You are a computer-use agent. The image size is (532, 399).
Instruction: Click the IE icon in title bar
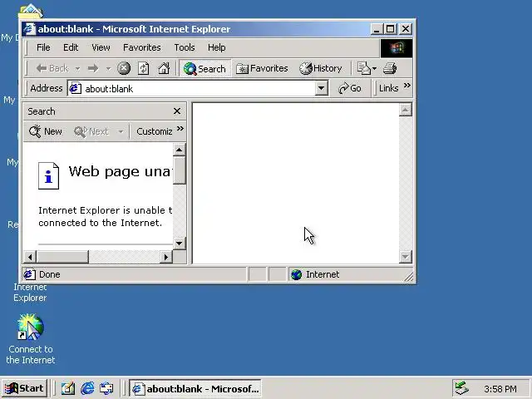coord(30,29)
